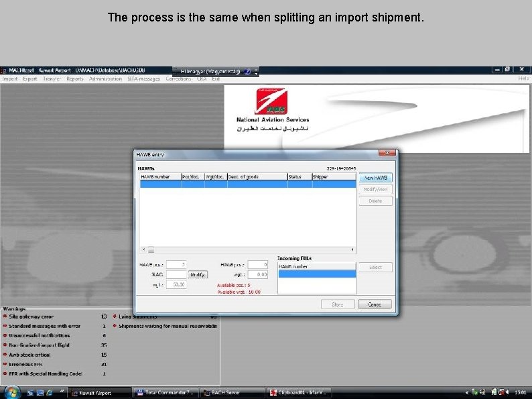Open the Windows Start orb
The width and height of the screenshot is (532, 399).
[12, 392]
